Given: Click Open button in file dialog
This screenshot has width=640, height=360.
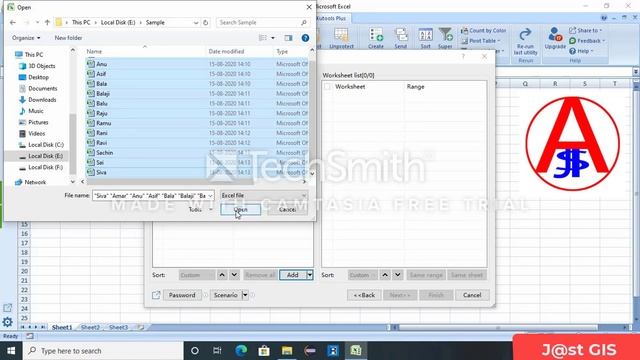Looking at the screenshot, I should pos(240,209).
